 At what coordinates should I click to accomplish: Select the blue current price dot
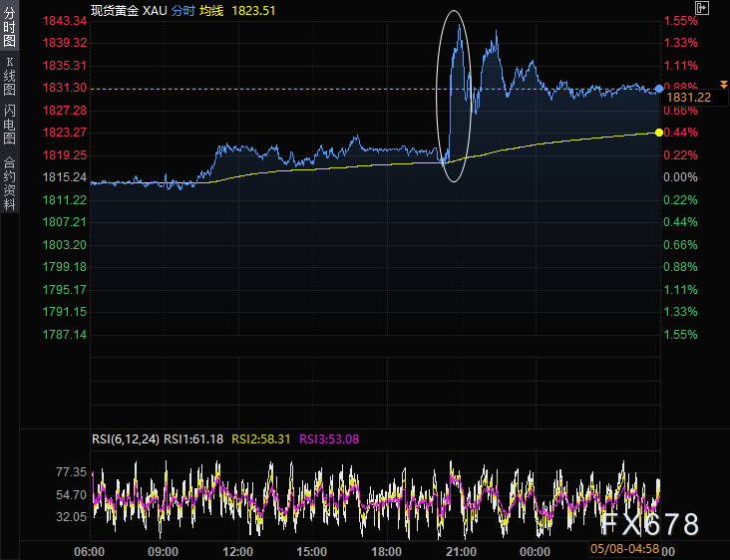659,89
